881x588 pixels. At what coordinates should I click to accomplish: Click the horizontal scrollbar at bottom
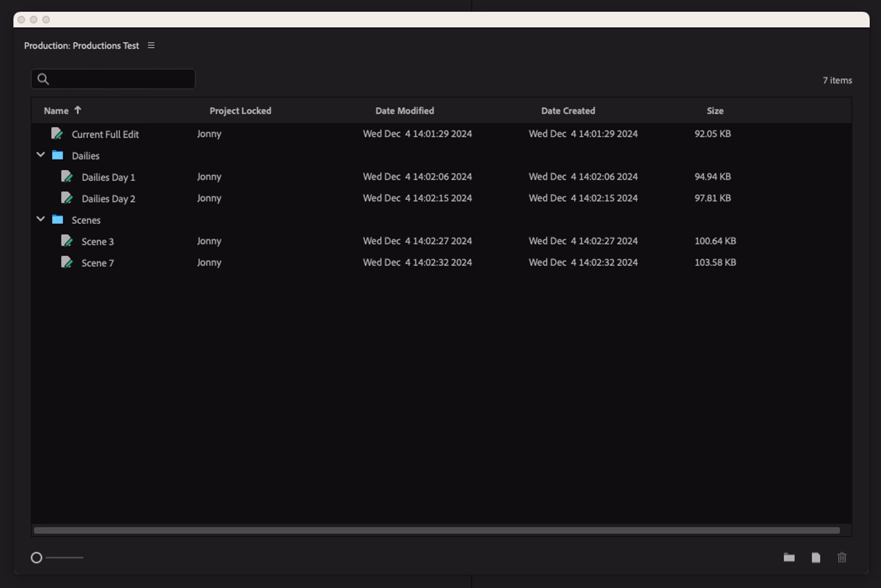pos(436,530)
